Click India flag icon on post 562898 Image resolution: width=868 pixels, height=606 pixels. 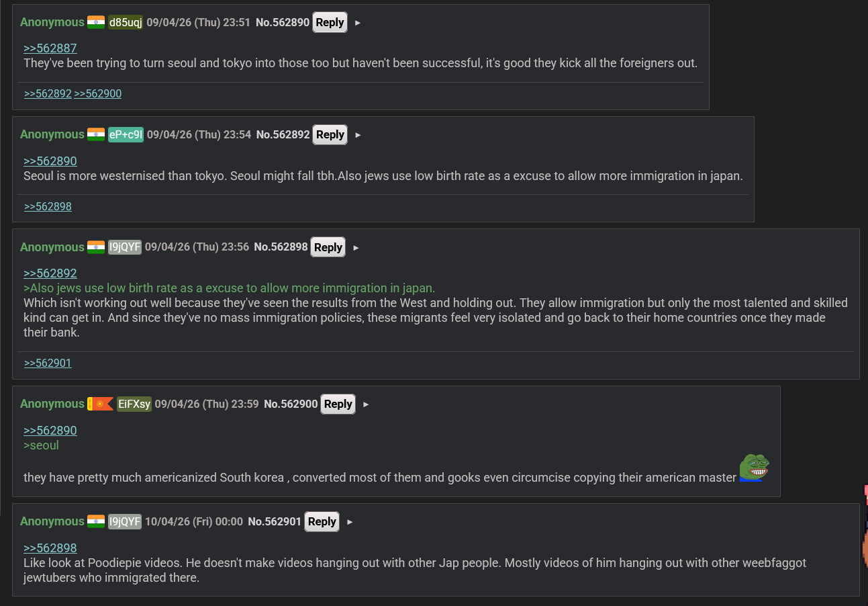[x=96, y=247]
